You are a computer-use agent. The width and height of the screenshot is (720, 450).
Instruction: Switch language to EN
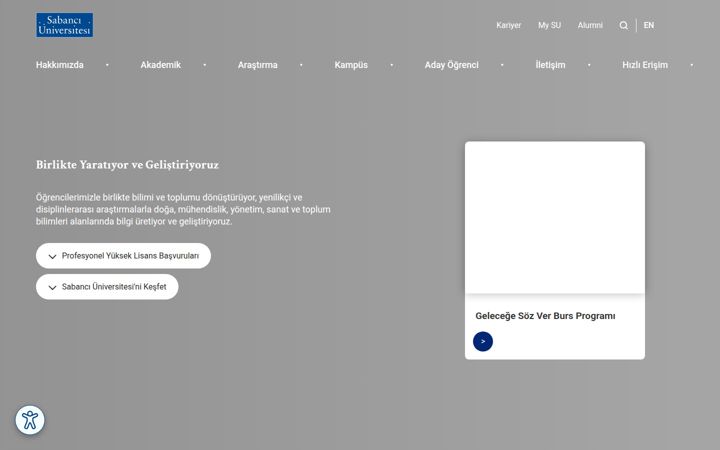tap(648, 25)
